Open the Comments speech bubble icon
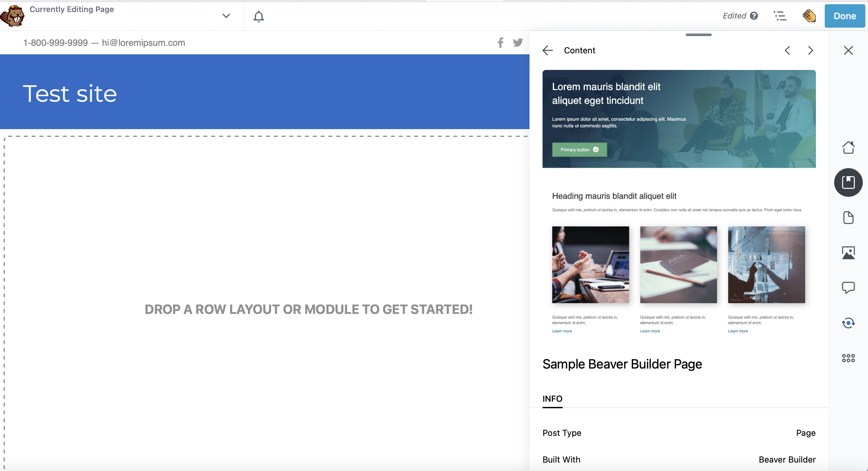 pyautogui.click(x=848, y=288)
